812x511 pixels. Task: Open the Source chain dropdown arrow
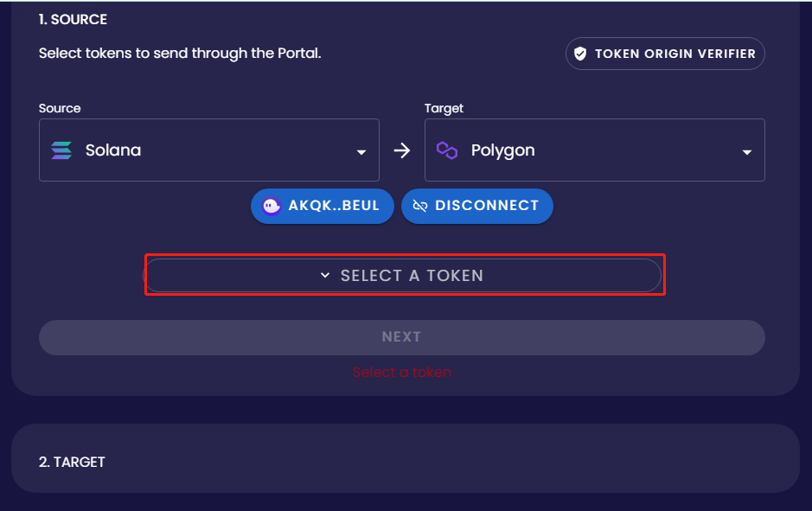coord(361,152)
